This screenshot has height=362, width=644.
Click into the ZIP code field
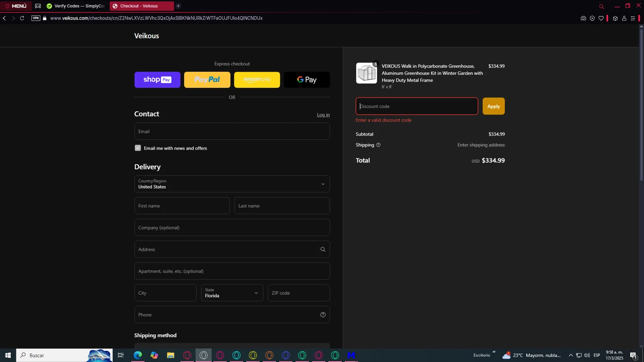click(299, 293)
